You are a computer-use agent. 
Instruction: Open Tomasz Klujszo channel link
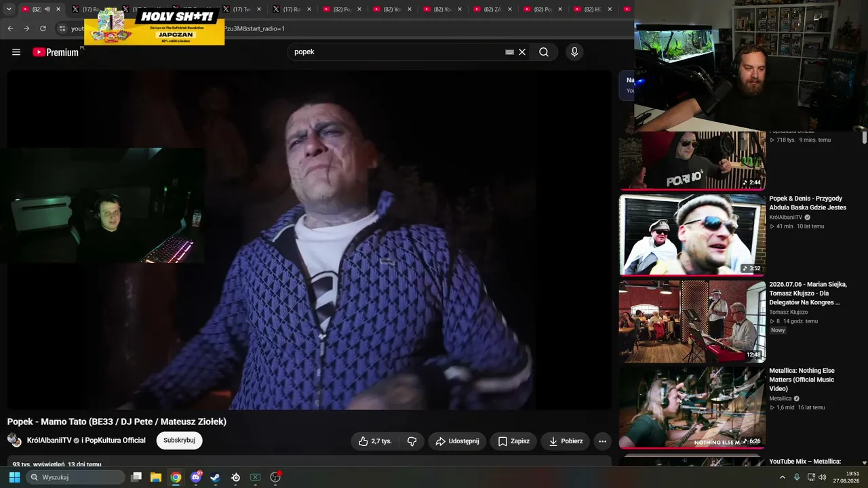pyautogui.click(x=789, y=312)
